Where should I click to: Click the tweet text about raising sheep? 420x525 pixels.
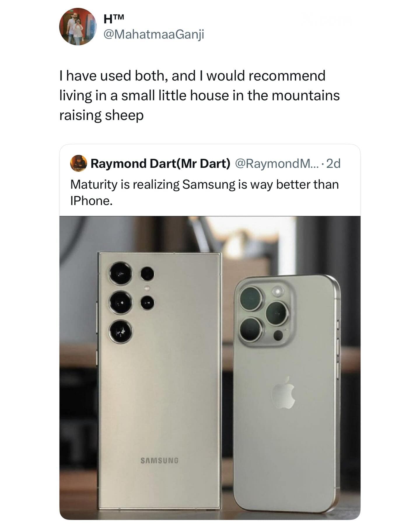coord(199,95)
